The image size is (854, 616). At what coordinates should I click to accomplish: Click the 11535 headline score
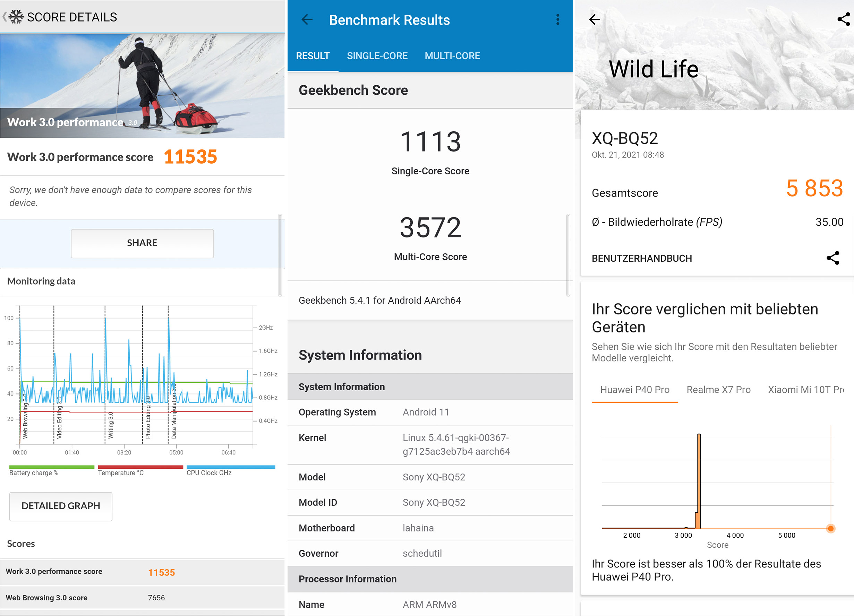[190, 157]
